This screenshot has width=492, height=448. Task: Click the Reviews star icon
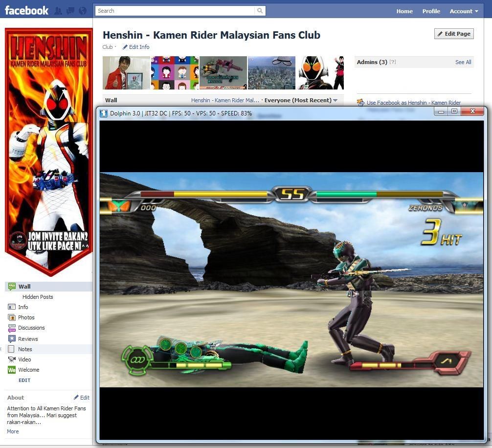click(x=12, y=338)
